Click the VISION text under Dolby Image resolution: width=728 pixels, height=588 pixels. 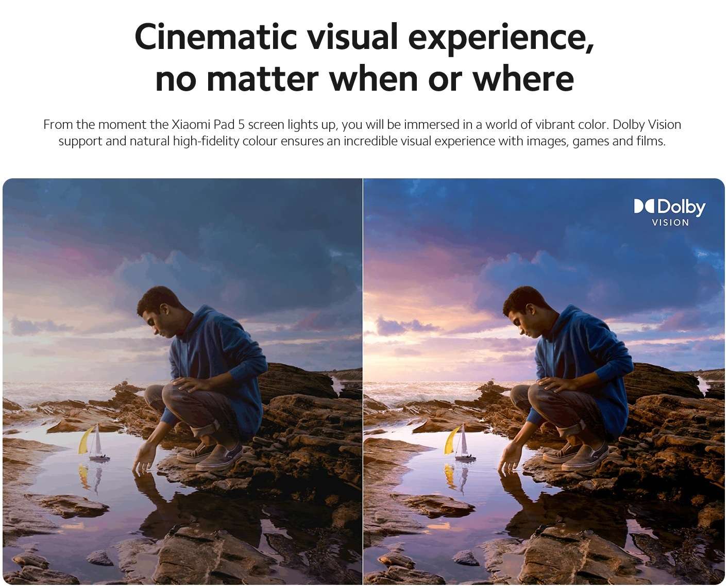(x=670, y=223)
